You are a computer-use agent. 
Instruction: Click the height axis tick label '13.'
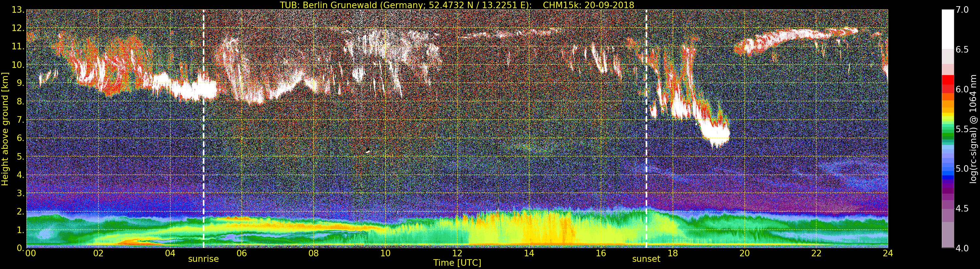click(x=18, y=10)
